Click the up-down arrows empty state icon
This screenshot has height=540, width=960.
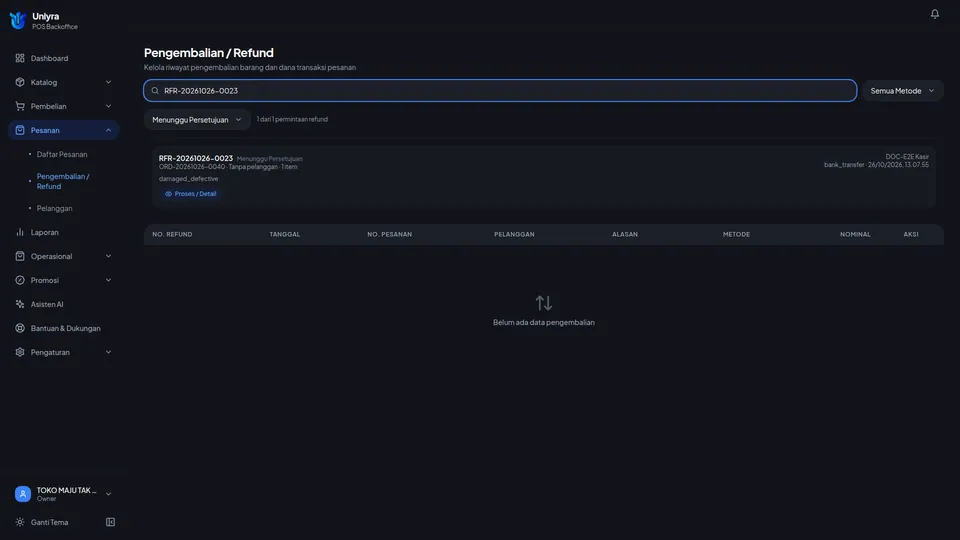tap(544, 302)
